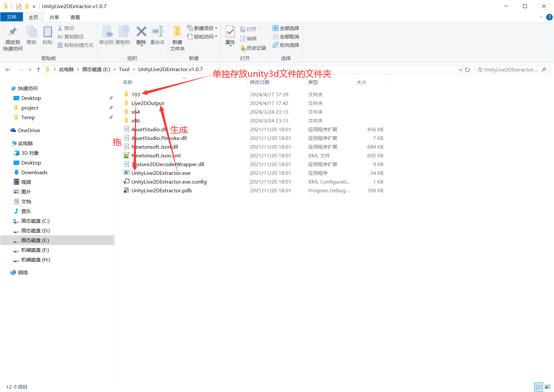Switch to large icons view button

pyautogui.click(x=548, y=387)
